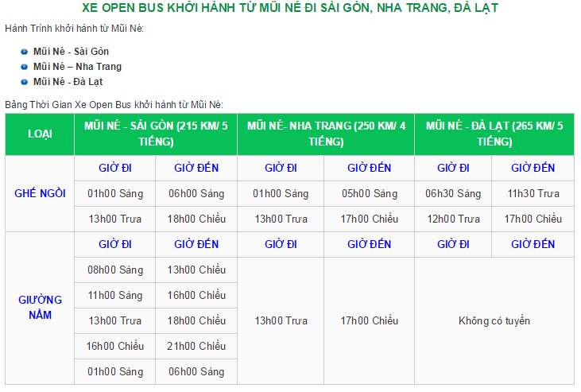Follow the Mũi Né - Đà Lạt route link
581x392 pixels.
(x=68, y=82)
